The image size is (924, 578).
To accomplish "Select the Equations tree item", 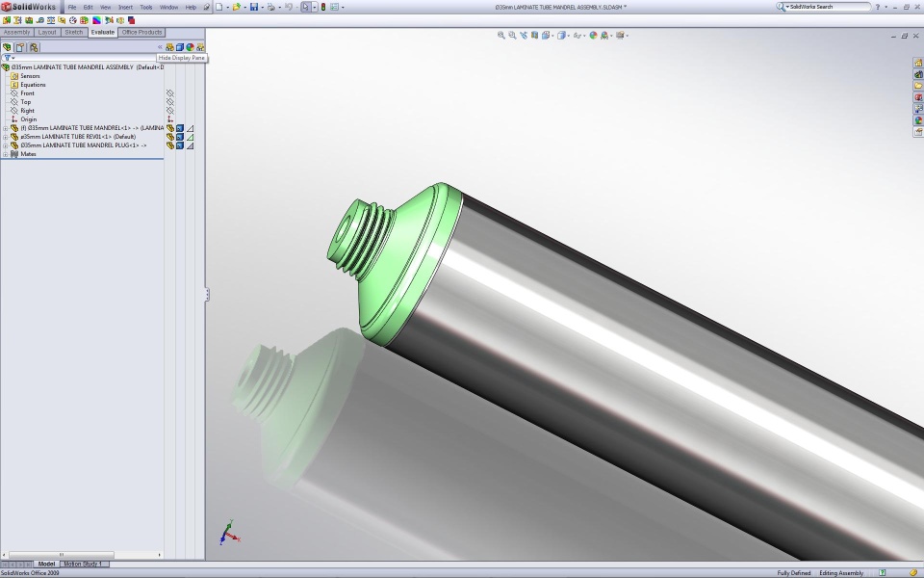I will pyautogui.click(x=33, y=85).
